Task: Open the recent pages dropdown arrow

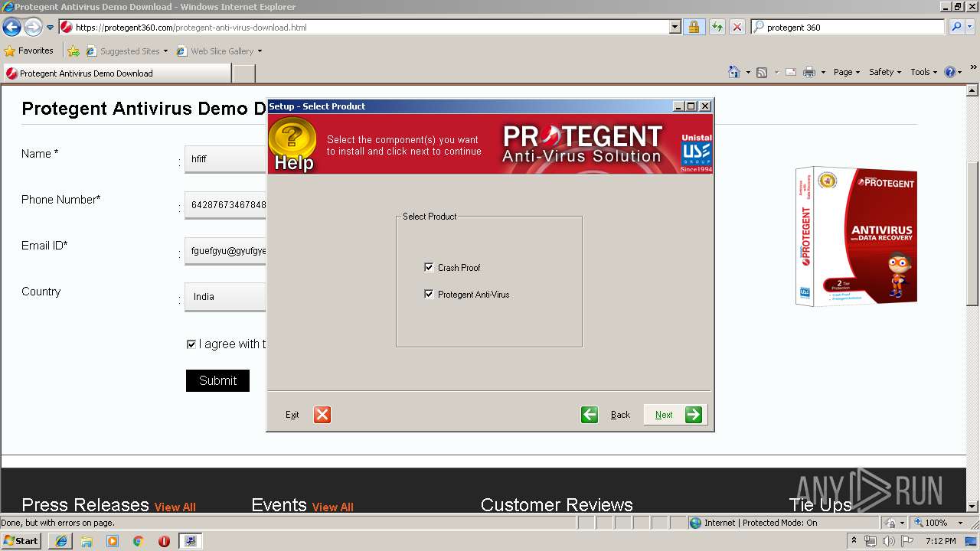Action: click(50, 28)
